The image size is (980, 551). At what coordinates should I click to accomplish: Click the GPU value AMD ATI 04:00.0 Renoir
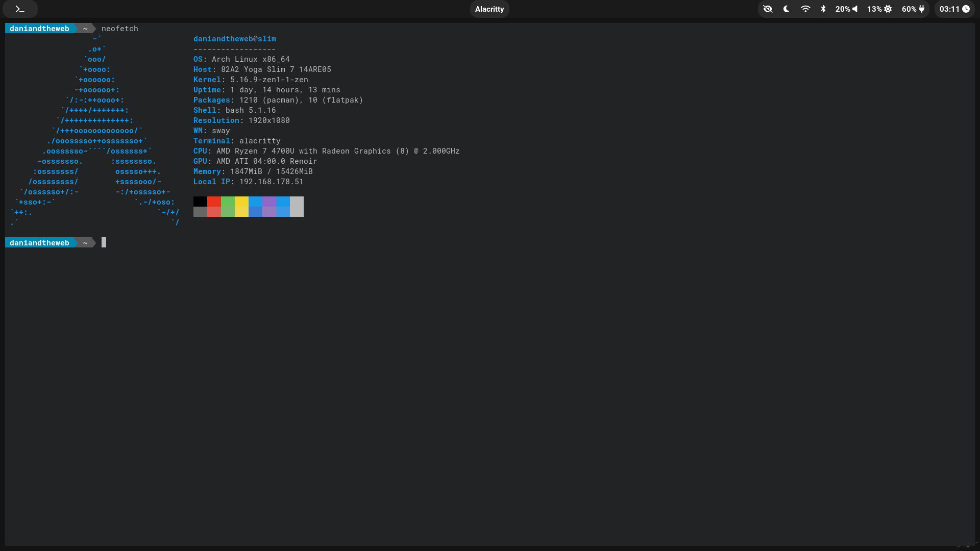(267, 161)
